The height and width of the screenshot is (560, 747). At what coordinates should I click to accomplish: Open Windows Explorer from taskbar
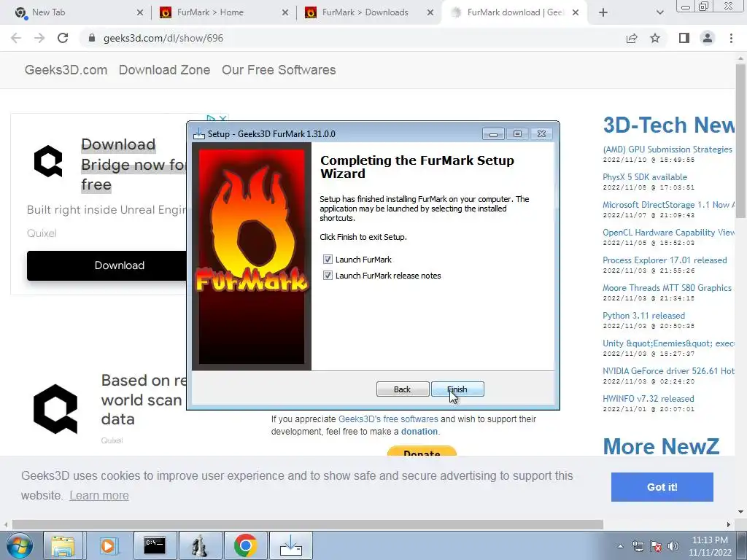click(63, 545)
